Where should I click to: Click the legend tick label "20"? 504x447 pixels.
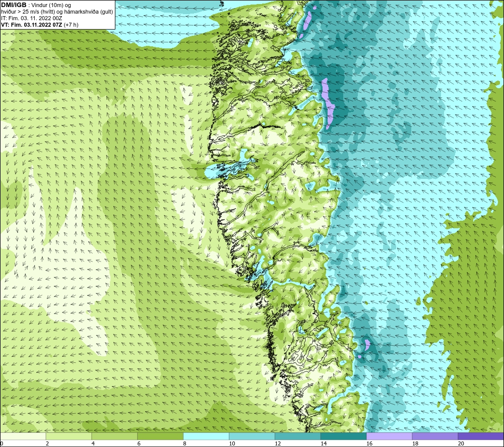[461, 443]
